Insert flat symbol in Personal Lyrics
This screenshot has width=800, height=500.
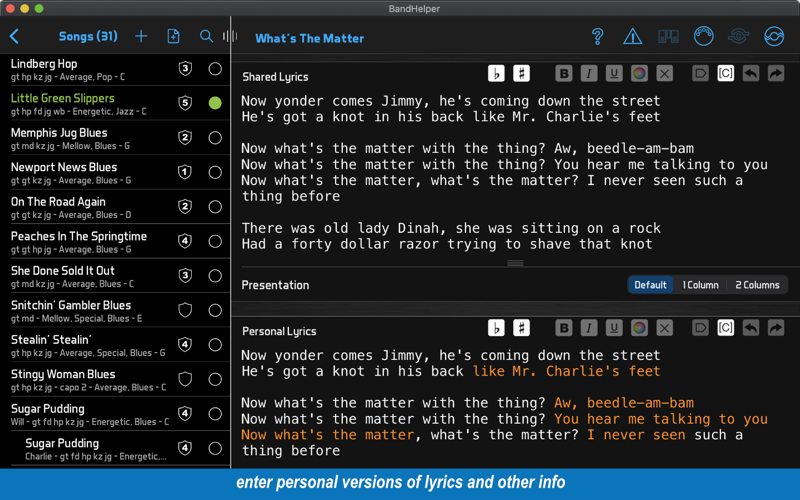point(496,328)
